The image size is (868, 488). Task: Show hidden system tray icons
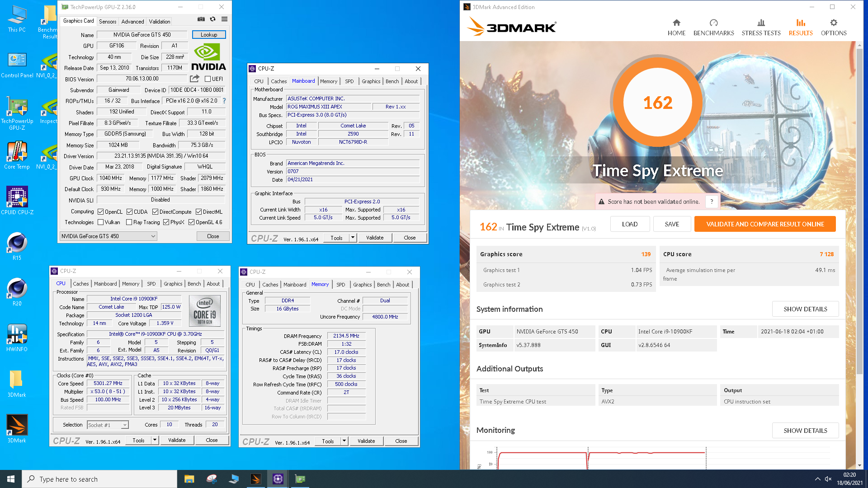click(x=817, y=479)
